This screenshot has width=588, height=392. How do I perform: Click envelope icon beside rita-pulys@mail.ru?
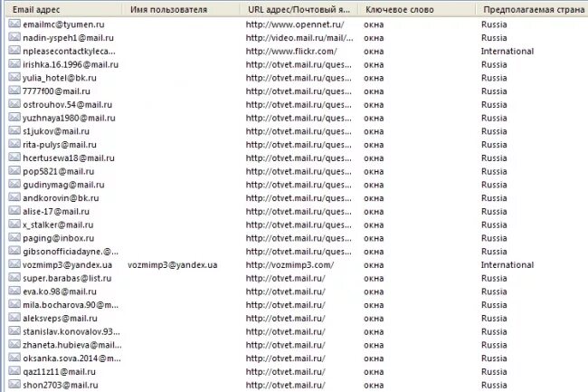[x=14, y=144]
